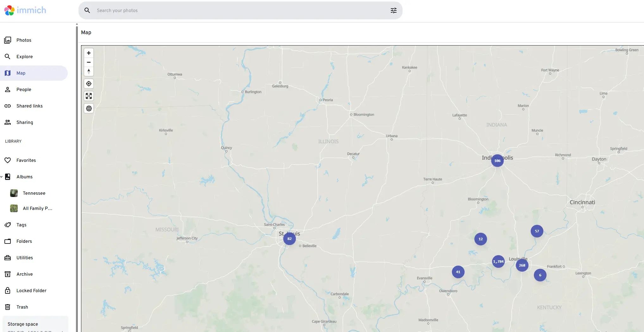The image size is (644, 332).
Task: Reset map bearing with the compass icon
Action: 89,71
